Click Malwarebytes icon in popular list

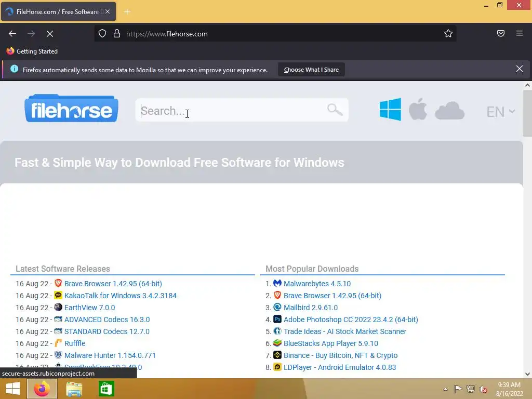277,283
